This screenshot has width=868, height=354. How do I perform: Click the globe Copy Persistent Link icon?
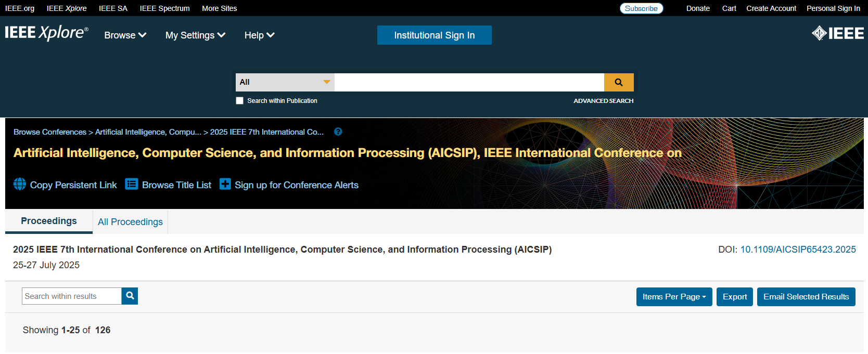tap(20, 185)
